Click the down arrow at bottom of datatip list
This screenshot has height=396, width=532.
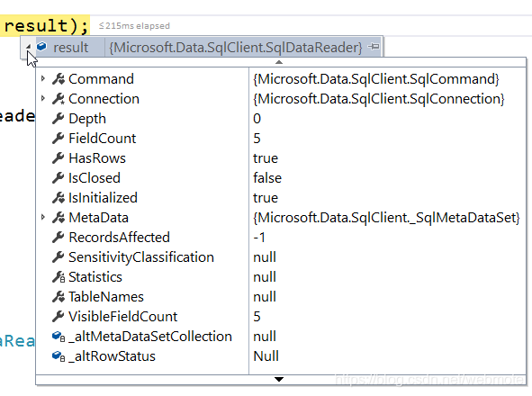279,379
